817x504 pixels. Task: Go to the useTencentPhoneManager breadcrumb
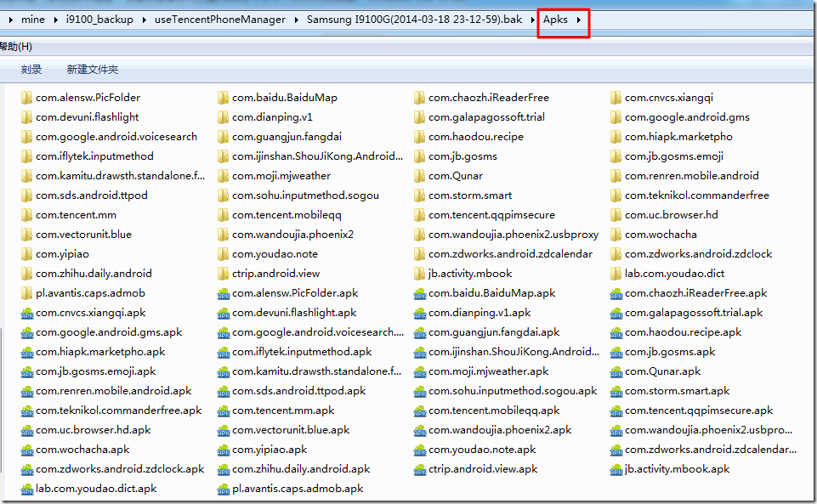pyautogui.click(x=220, y=20)
